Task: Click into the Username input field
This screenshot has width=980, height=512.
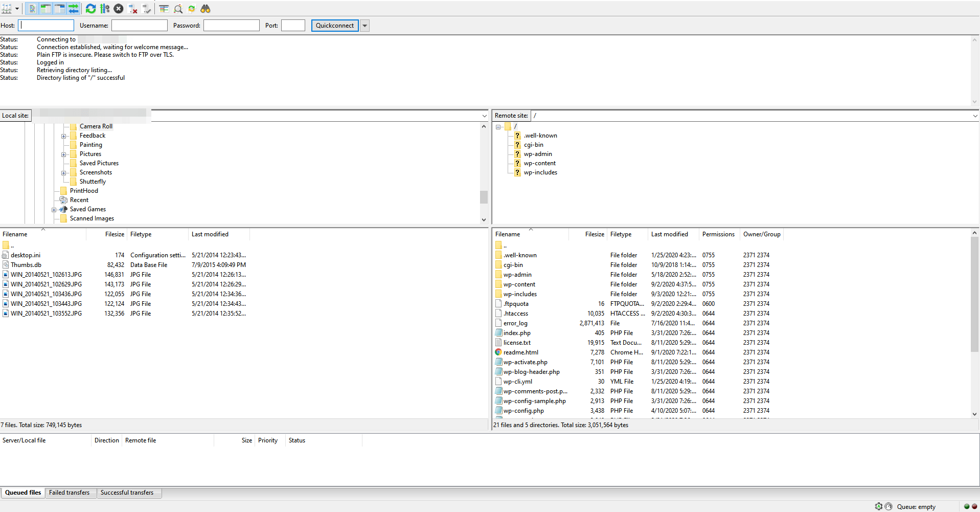Action: [x=140, y=26]
